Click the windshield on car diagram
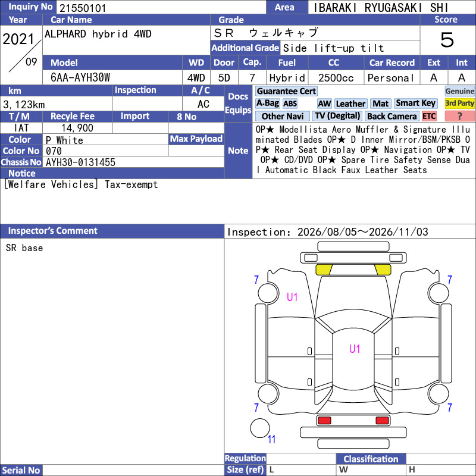 coord(353,322)
